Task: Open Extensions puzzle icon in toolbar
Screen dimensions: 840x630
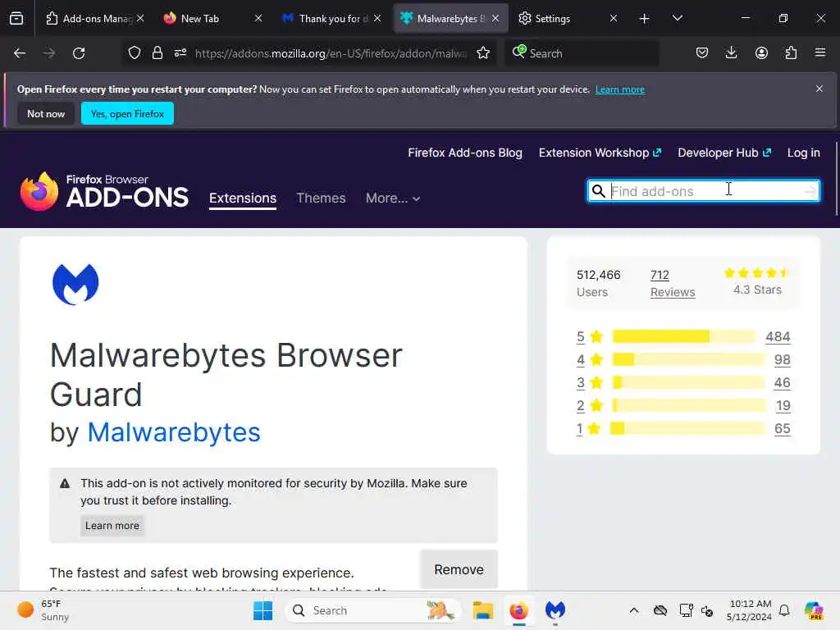Action: click(x=791, y=52)
